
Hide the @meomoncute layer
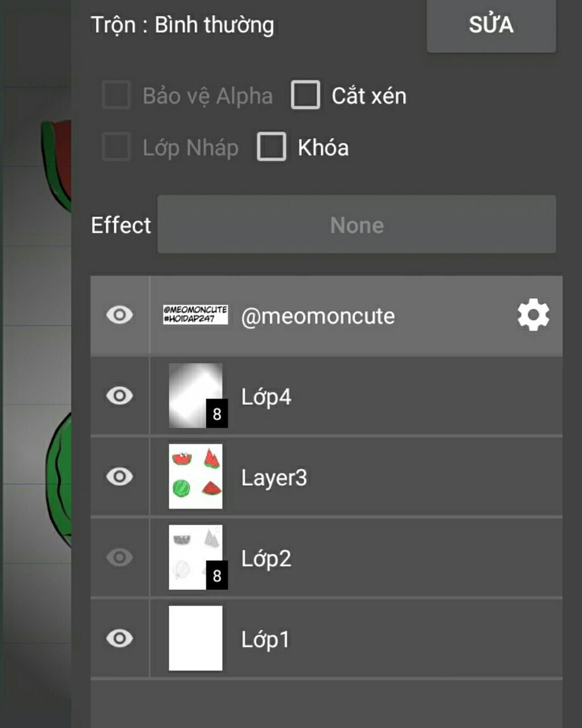click(x=119, y=315)
